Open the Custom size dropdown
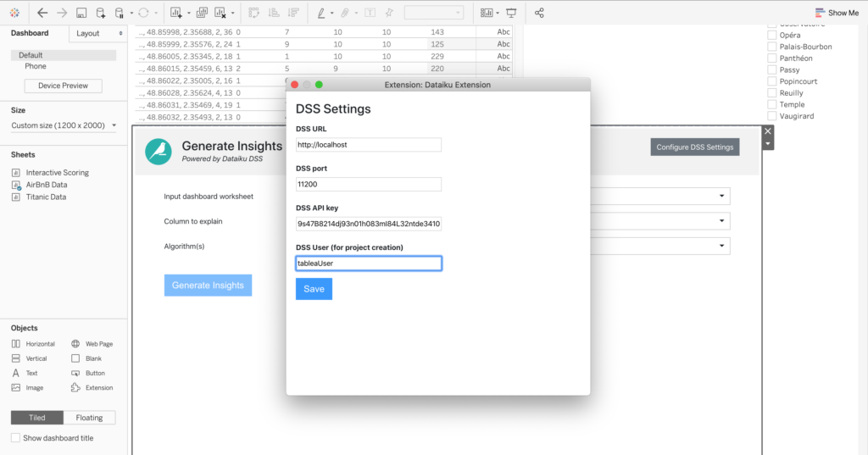The width and height of the screenshot is (868, 455). point(64,125)
